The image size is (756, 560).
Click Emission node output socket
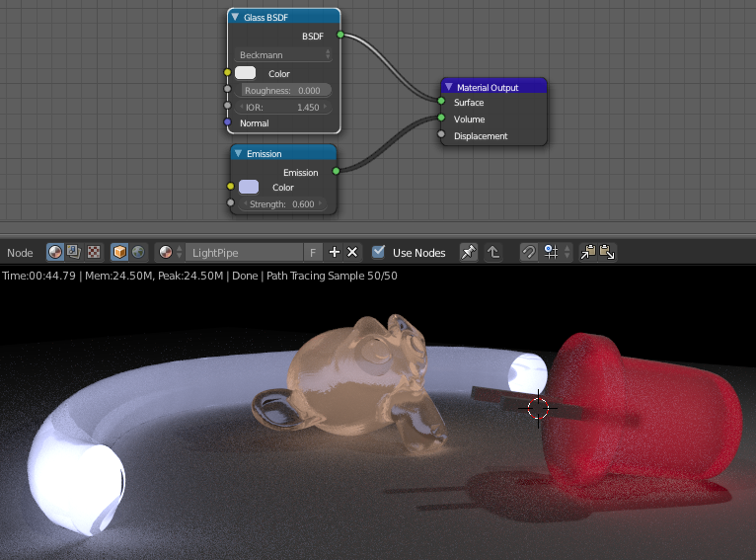pos(336,171)
